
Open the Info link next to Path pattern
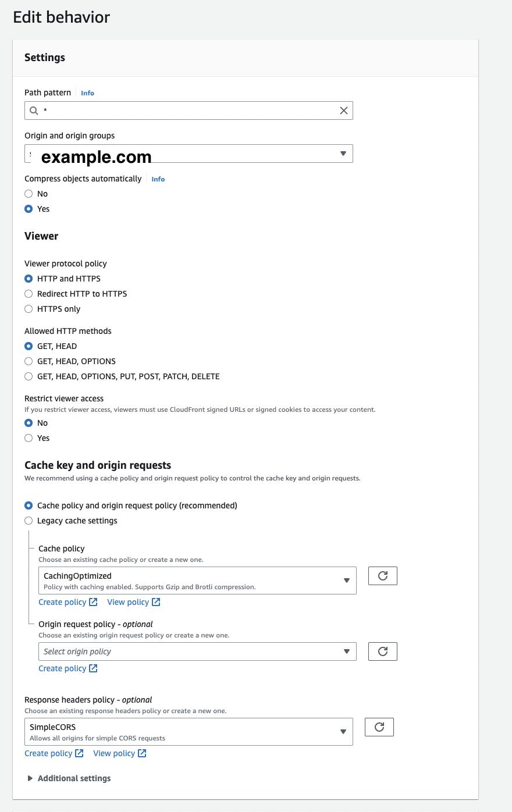(x=87, y=93)
